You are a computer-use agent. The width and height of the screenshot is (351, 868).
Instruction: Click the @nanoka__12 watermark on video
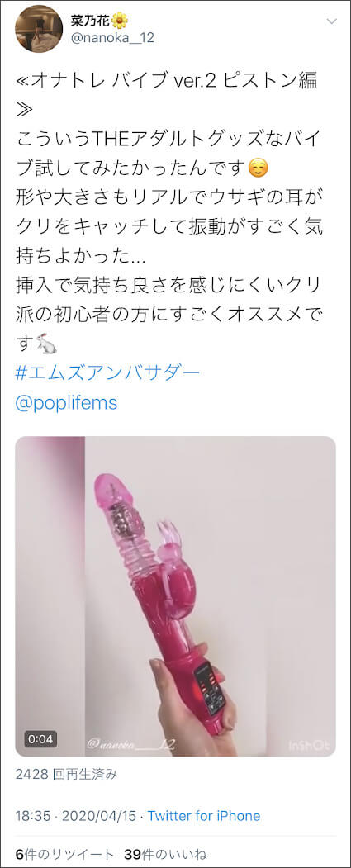tap(131, 745)
